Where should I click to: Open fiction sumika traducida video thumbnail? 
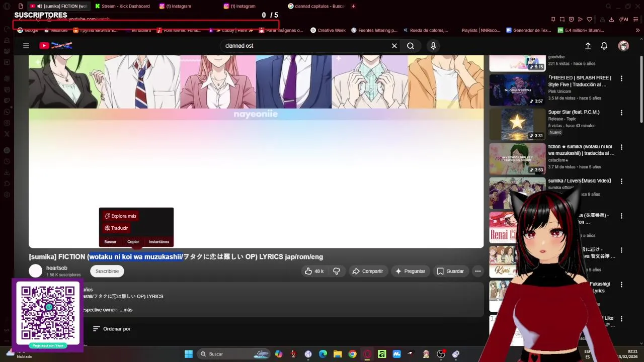tap(517, 158)
